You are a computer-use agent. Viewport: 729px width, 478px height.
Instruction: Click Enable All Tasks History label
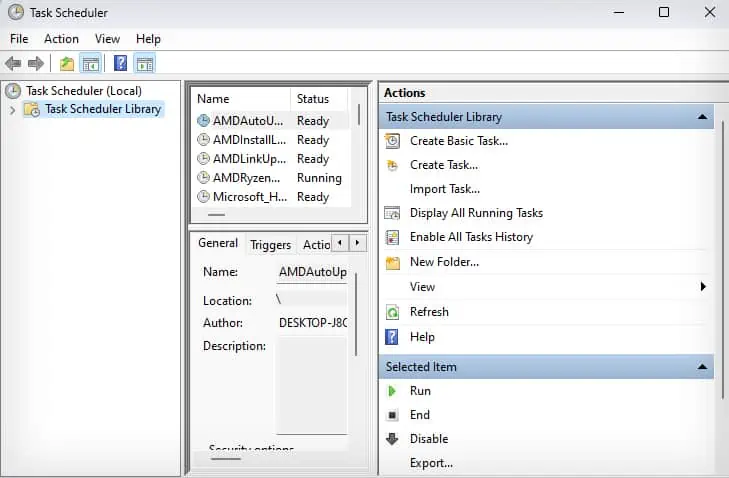471,237
